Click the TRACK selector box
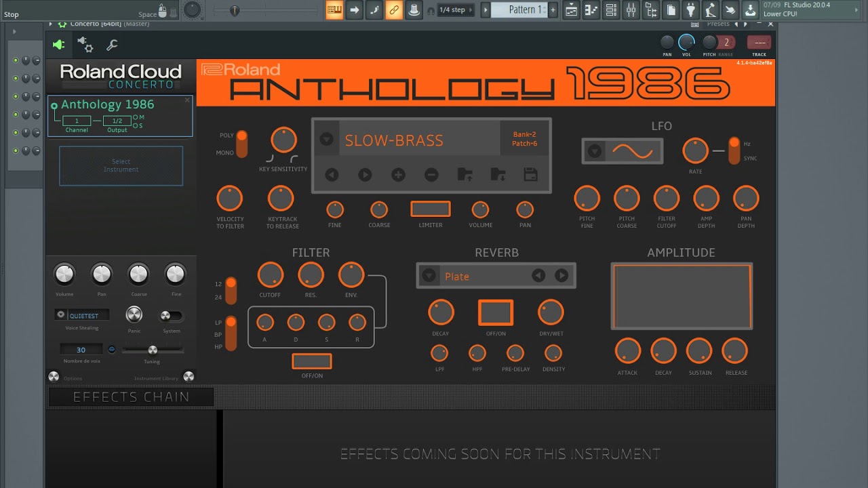 (759, 42)
